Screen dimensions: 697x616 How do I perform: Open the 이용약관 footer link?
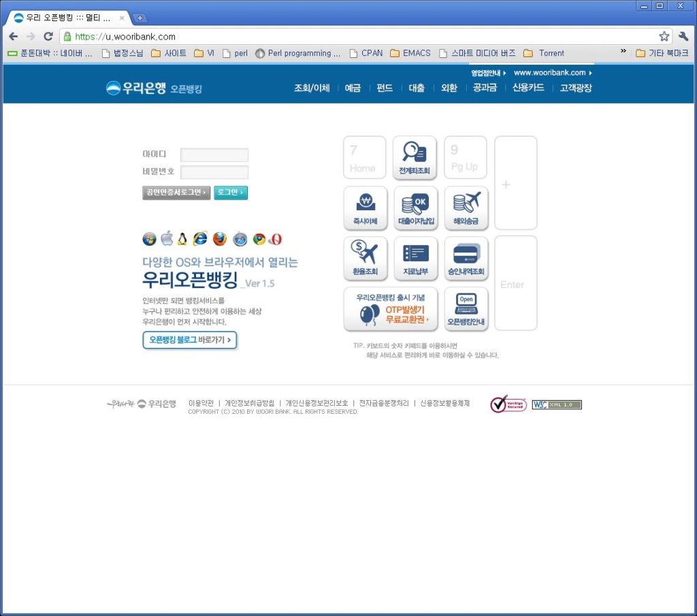tap(201, 403)
